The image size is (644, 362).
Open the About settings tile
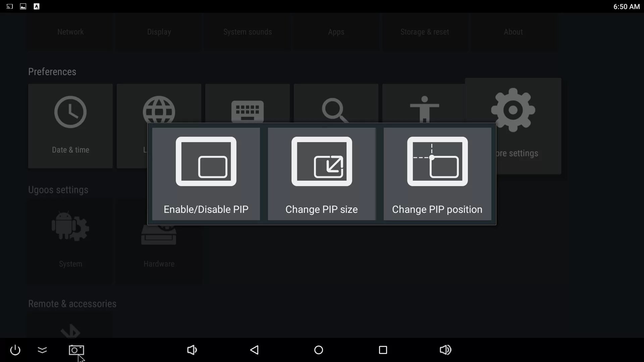513,32
